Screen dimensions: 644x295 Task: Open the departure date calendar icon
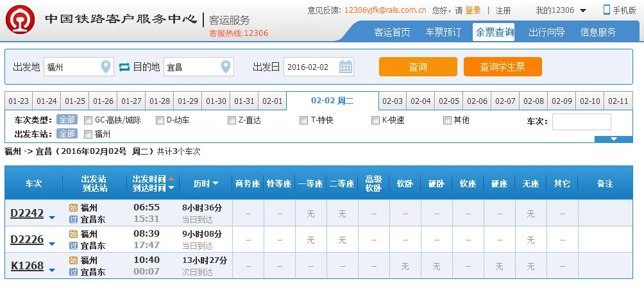346,67
